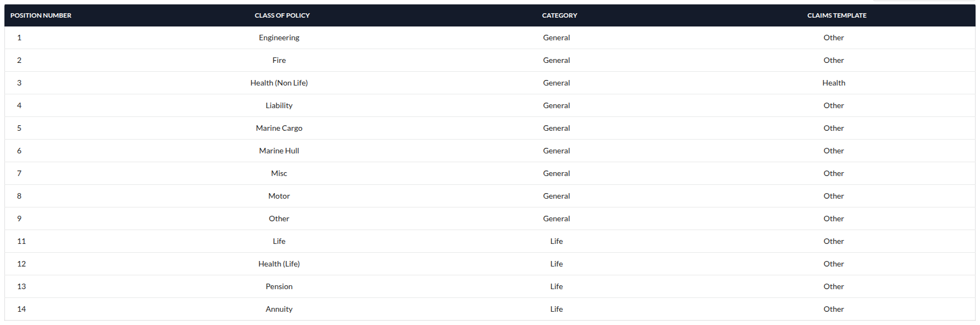Click the Motor policy class
Image resolution: width=980 pixels, height=325 pixels.
279,196
